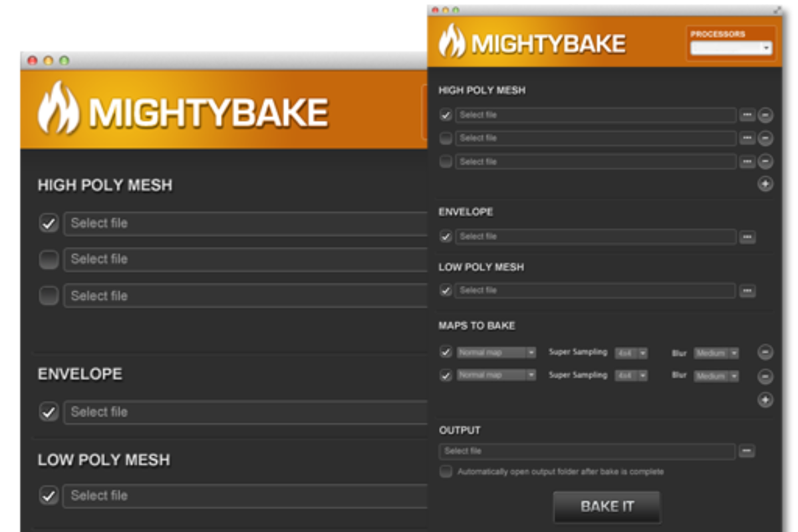Click third High Poly Mesh field in front window
The image size is (798, 532).
pos(596,162)
